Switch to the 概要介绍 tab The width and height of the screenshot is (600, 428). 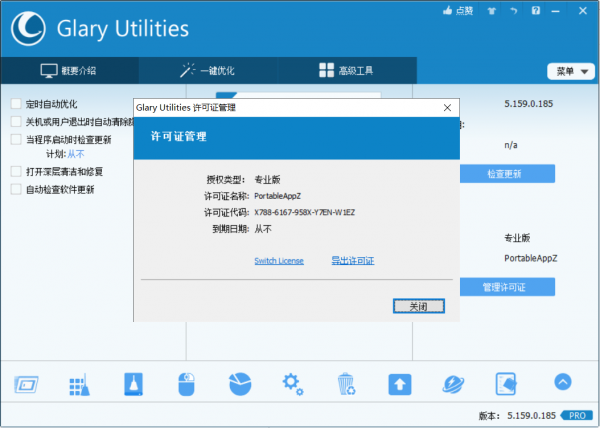(69, 71)
